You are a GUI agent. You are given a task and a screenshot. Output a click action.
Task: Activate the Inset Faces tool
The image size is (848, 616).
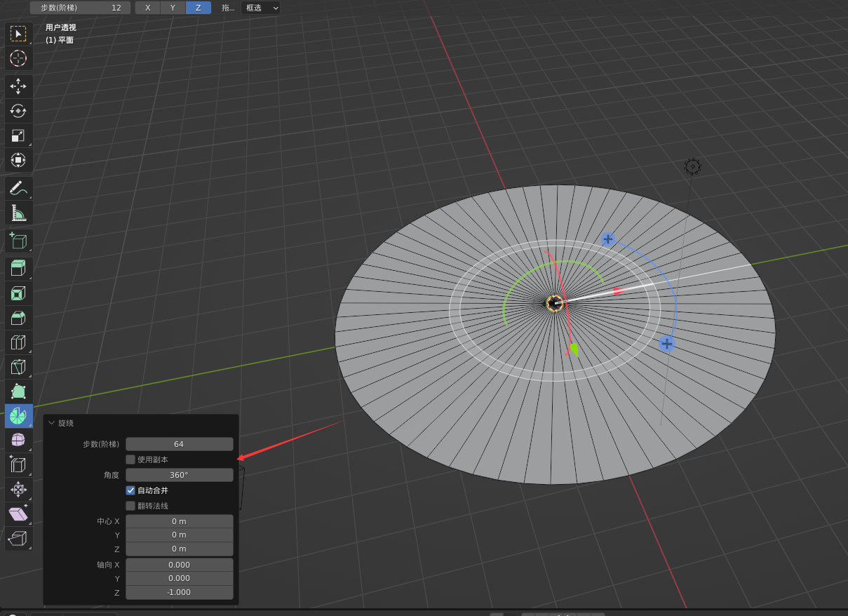point(18,293)
